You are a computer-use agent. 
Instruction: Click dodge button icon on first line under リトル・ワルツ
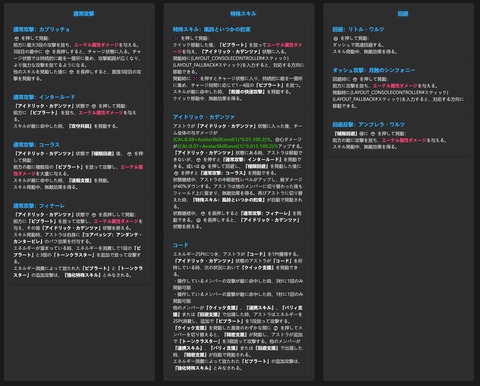pos(336,38)
